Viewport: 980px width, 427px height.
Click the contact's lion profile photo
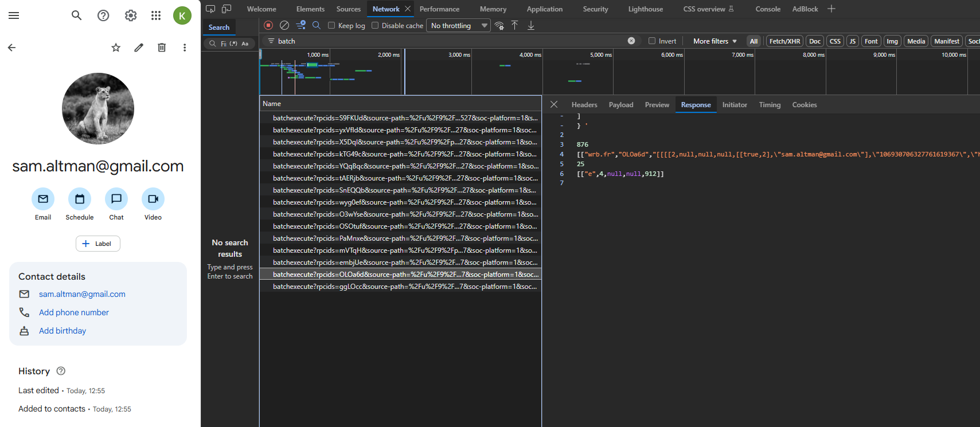pos(98,108)
